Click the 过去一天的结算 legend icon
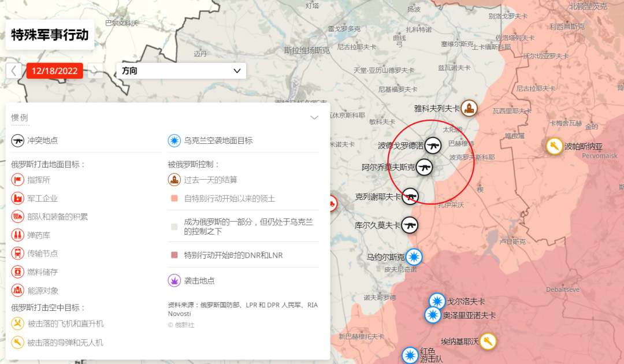This screenshot has height=364, width=624. 174,180
